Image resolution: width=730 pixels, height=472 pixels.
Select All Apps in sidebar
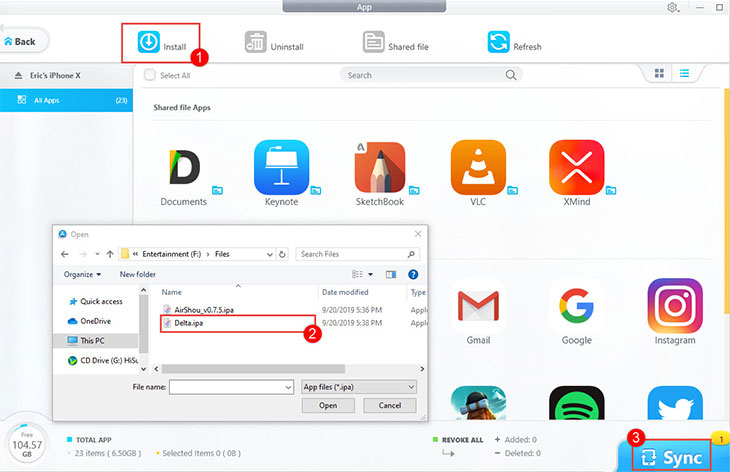coord(66,100)
